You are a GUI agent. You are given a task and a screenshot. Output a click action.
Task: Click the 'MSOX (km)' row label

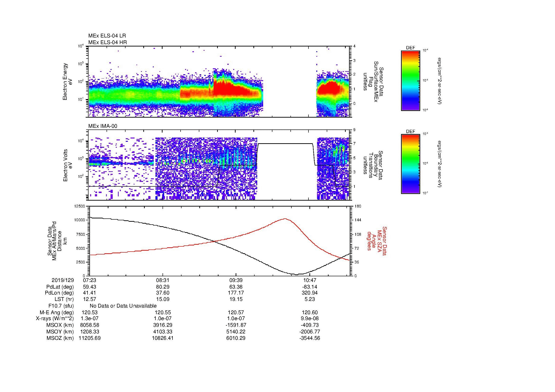click(x=60, y=325)
